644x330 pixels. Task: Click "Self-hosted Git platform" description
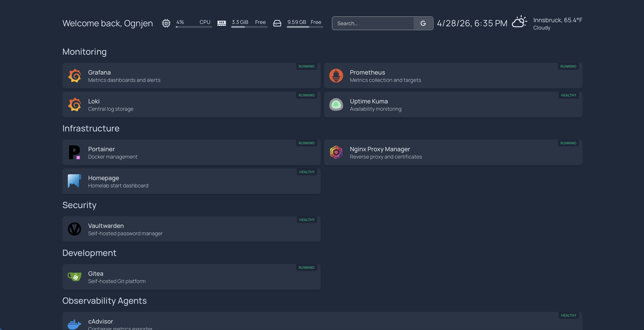(x=117, y=281)
